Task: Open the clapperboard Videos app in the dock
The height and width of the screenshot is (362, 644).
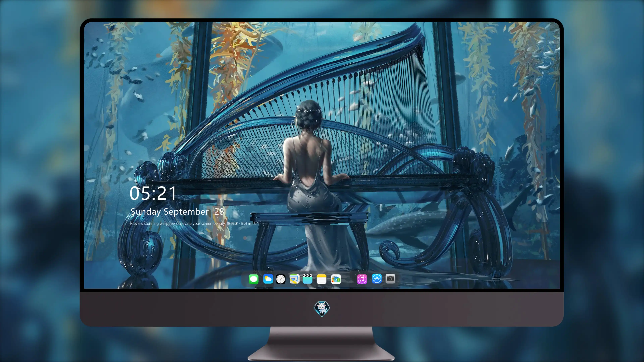Action: click(308, 279)
